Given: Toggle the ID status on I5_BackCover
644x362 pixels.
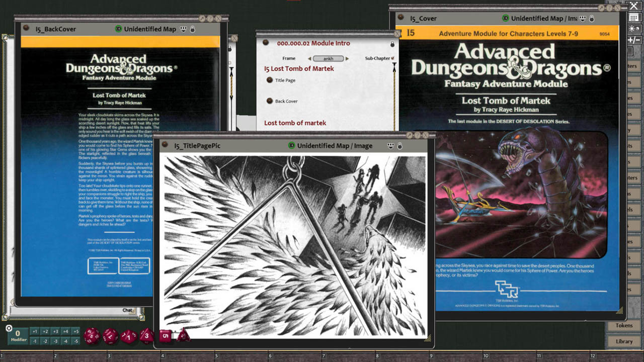Looking at the screenshot, I should [x=118, y=29].
